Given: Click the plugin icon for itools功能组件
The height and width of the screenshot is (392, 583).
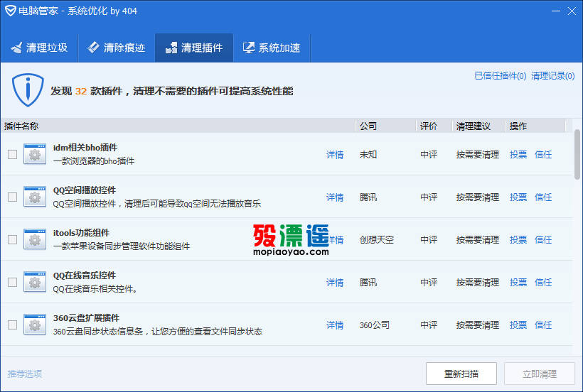Looking at the screenshot, I should click(x=35, y=239).
